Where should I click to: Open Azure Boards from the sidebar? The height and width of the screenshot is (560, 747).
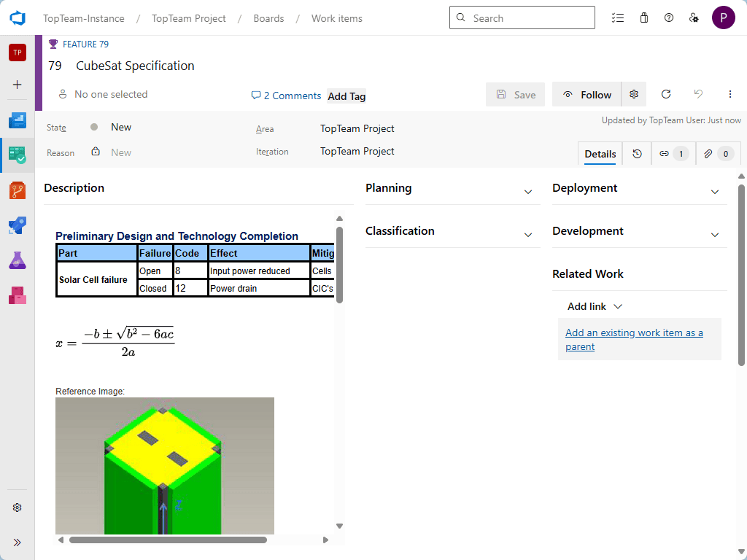click(18, 155)
